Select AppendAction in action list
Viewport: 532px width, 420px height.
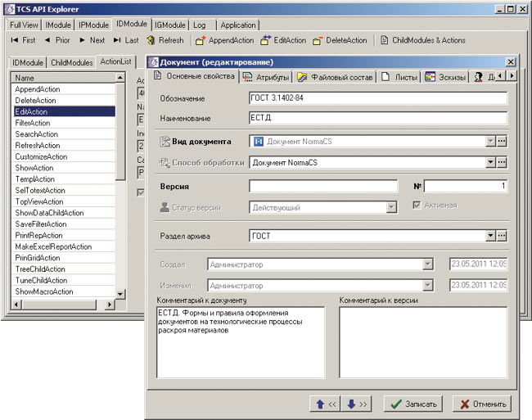pyautogui.click(x=64, y=89)
